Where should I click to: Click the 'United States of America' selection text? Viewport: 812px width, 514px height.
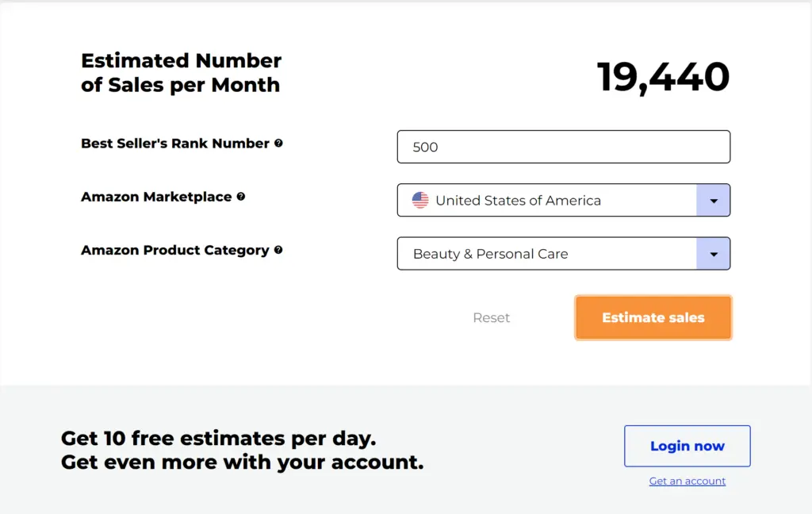pyautogui.click(x=518, y=201)
